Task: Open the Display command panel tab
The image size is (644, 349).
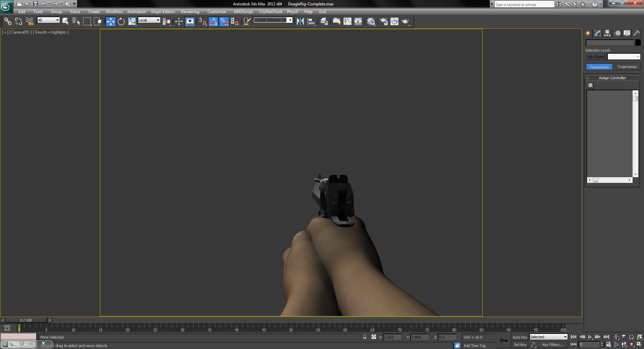Action: click(627, 33)
